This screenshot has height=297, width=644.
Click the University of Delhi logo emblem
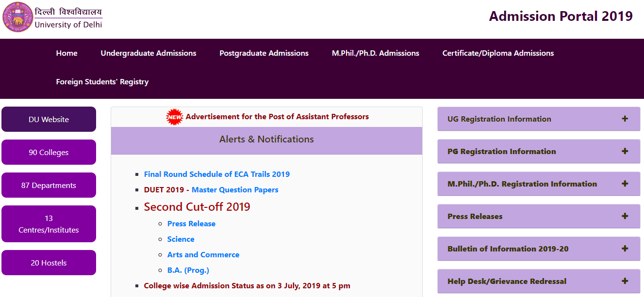click(x=17, y=17)
